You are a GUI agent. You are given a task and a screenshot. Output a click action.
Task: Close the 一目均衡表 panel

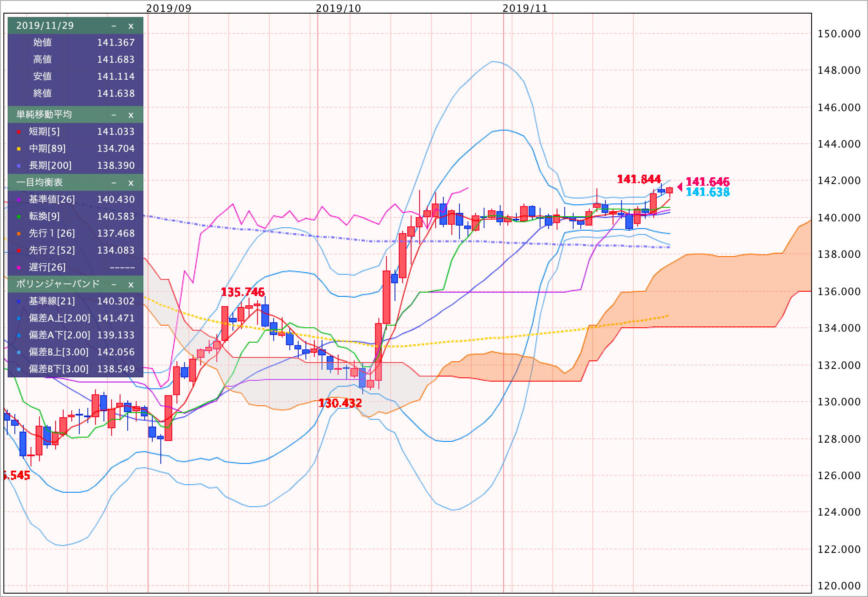(131, 183)
